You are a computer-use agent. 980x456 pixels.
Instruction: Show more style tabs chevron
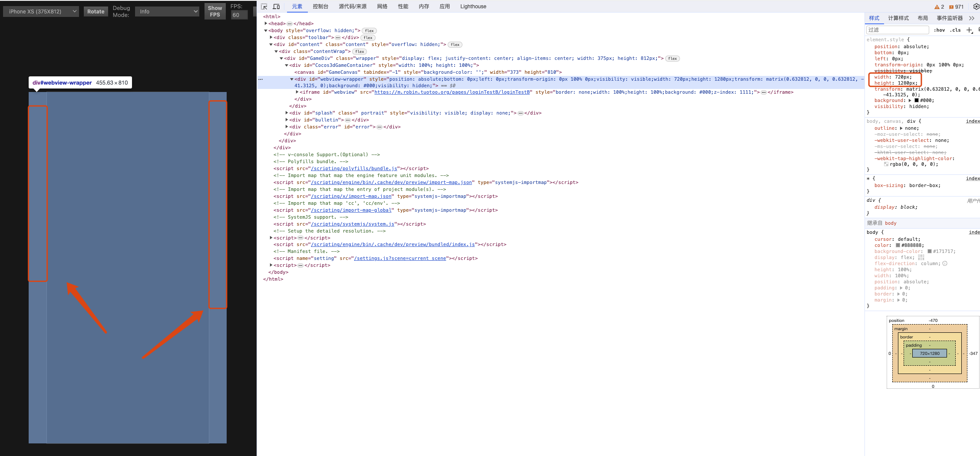(x=972, y=18)
